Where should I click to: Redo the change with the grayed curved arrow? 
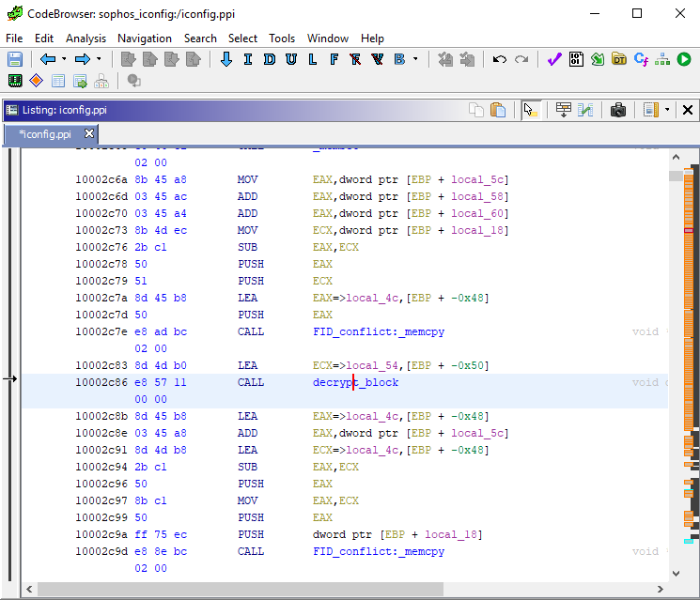[521, 59]
